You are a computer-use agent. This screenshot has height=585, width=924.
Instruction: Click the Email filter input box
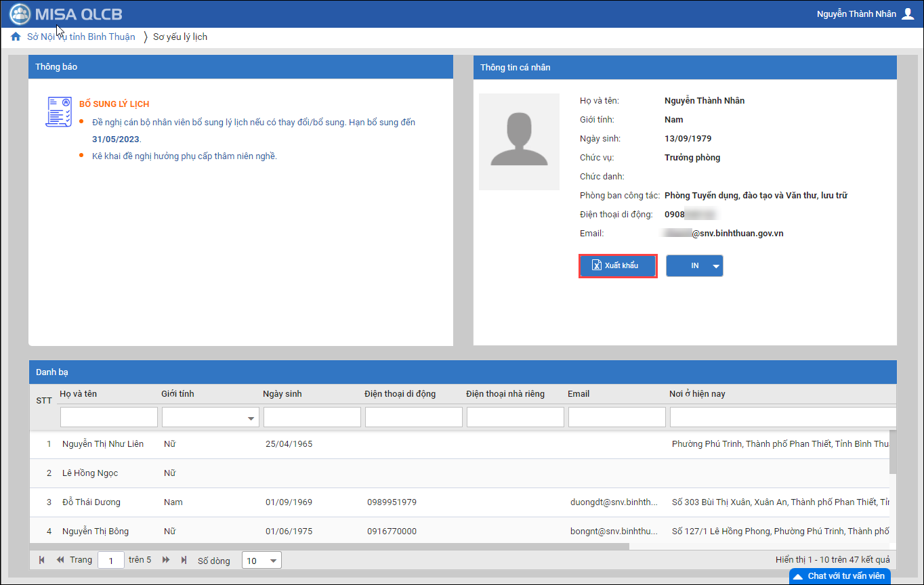pyautogui.click(x=616, y=417)
